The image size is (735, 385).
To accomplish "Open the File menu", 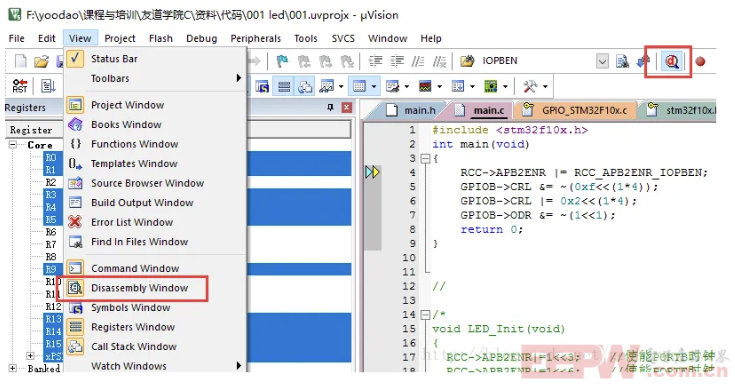I will click(x=16, y=38).
